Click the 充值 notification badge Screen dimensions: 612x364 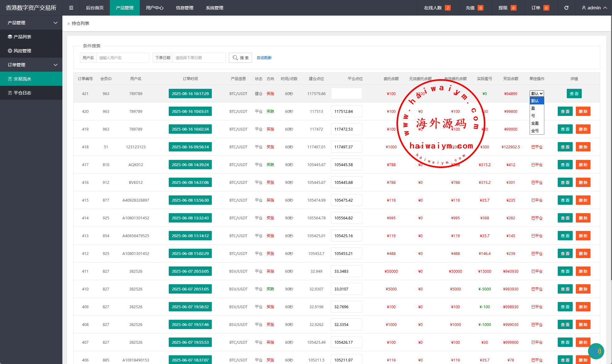point(480,8)
